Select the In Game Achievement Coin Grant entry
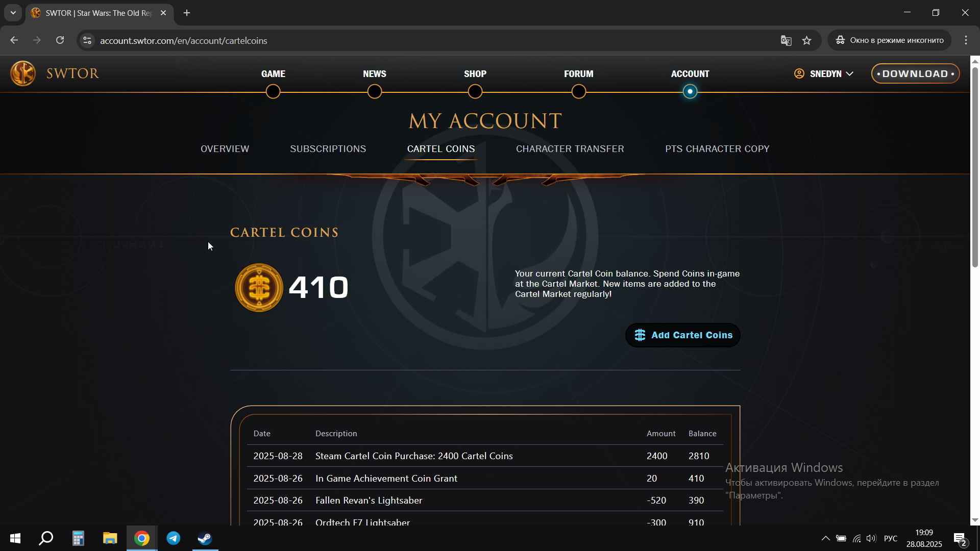This screenshot has width=980, height=551. tap(386, 479)
